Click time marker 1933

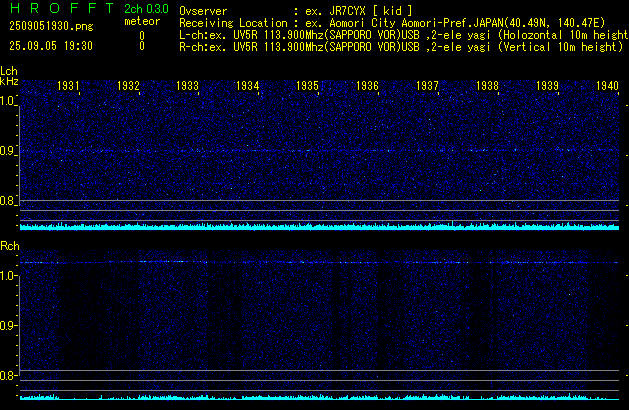click(x=187, y=85)
